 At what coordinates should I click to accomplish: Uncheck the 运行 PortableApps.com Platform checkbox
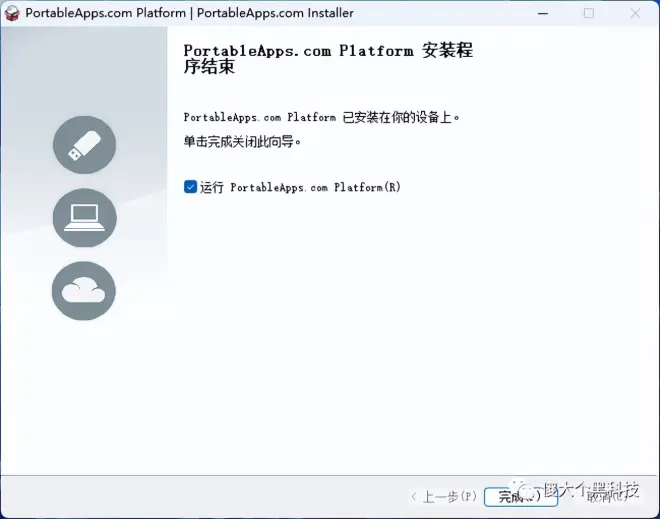pos(190,186)
